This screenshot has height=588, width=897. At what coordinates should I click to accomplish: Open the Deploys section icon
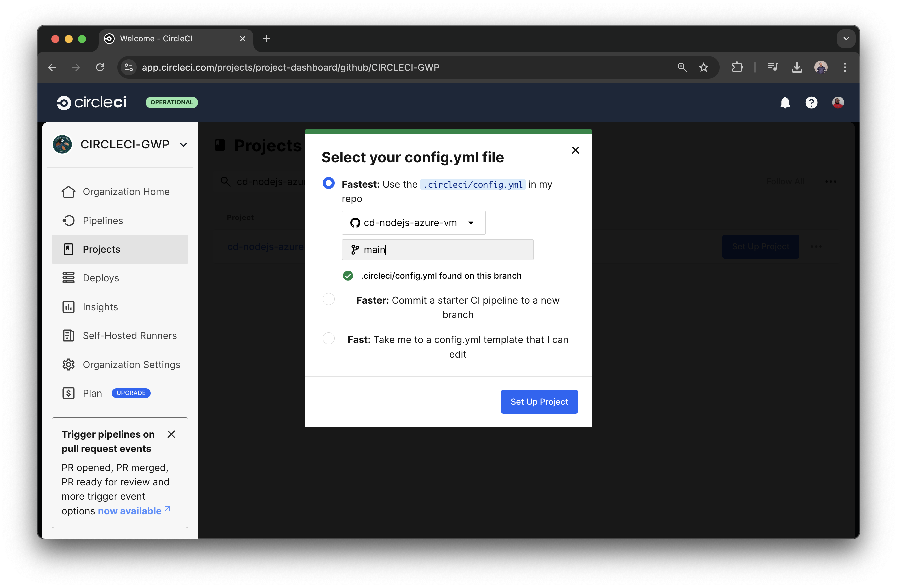pyautogui.click(x=68, y=278)
